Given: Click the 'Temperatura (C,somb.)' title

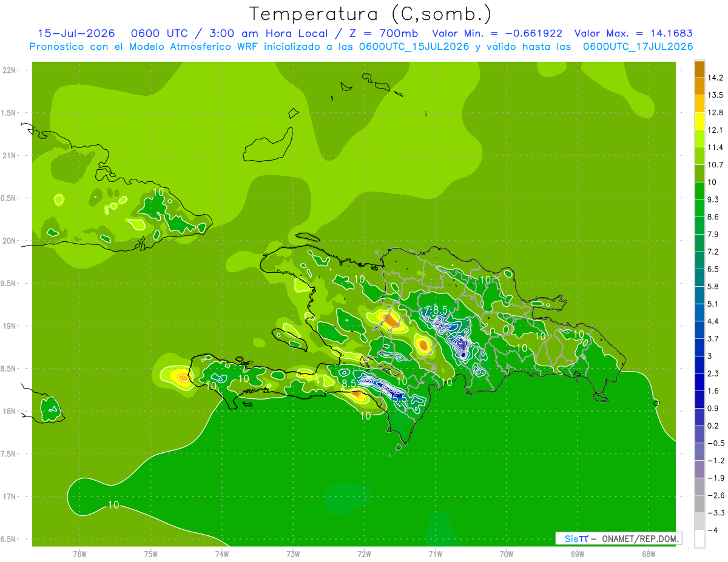Looking at the screenshot, I should tap(371, 14).
